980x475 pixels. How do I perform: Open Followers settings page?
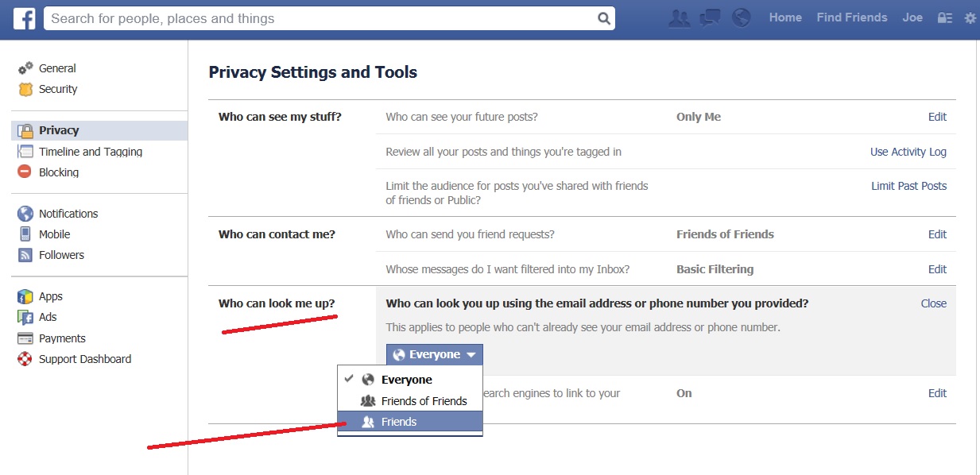tap(61, 255)
